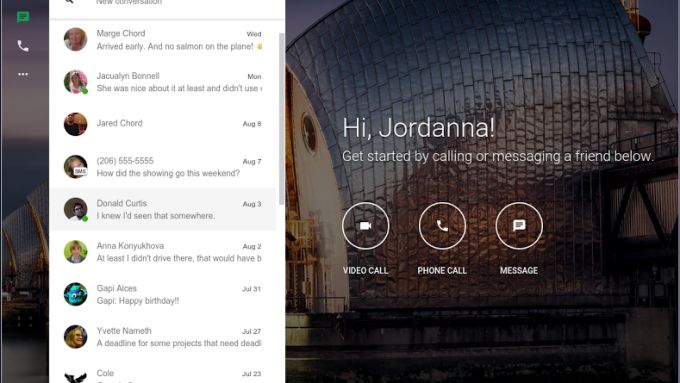
Task: Open the Donald Curtis conversation by name
Action: pyautogui.click(x=121, y=203)
